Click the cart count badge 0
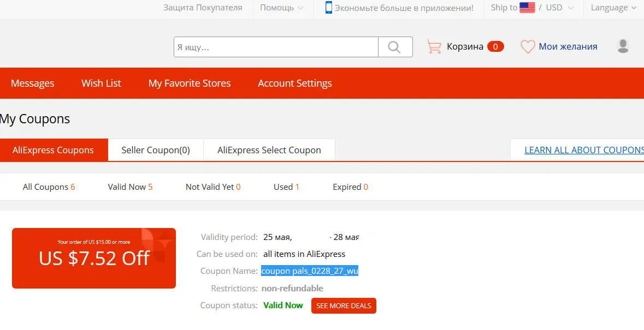 pos(495,47)
